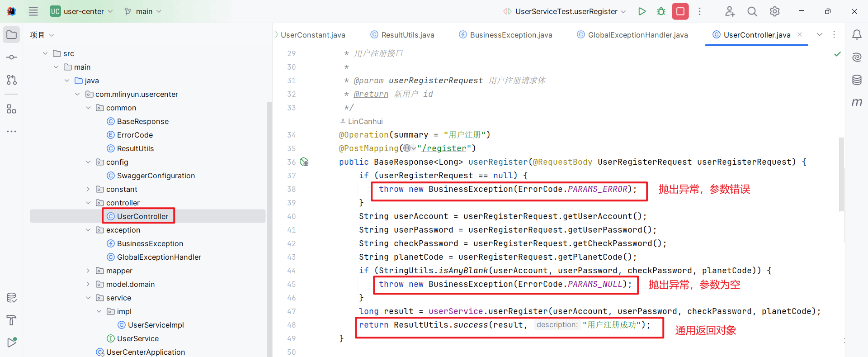Expand the constant package
The height and width of the screenshot is (357, 868).
(x=88, y=189)
